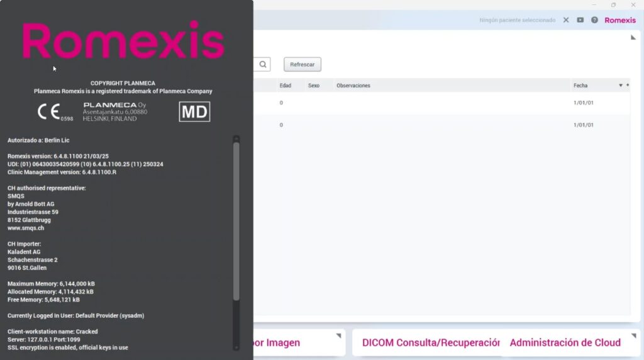This screenshot has width=644, height=360.
Task: Toggle Fecha sort direction arrow
Action: 621,86
